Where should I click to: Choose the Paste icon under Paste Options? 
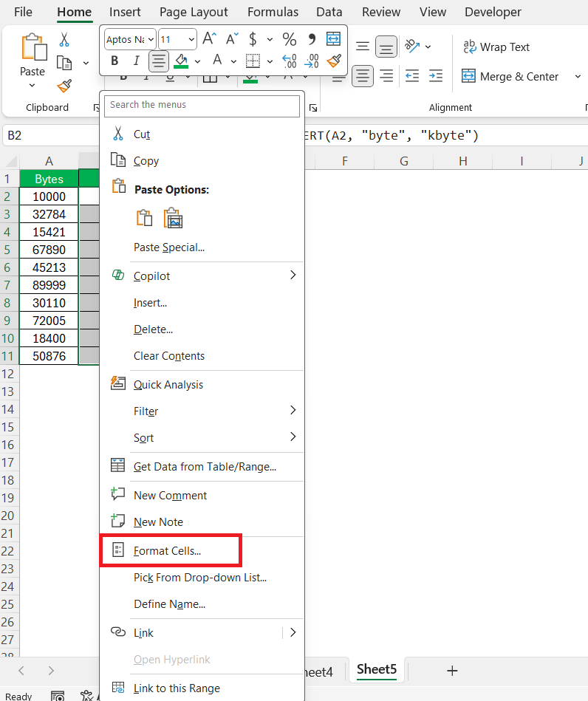click(x=144, y=218)
